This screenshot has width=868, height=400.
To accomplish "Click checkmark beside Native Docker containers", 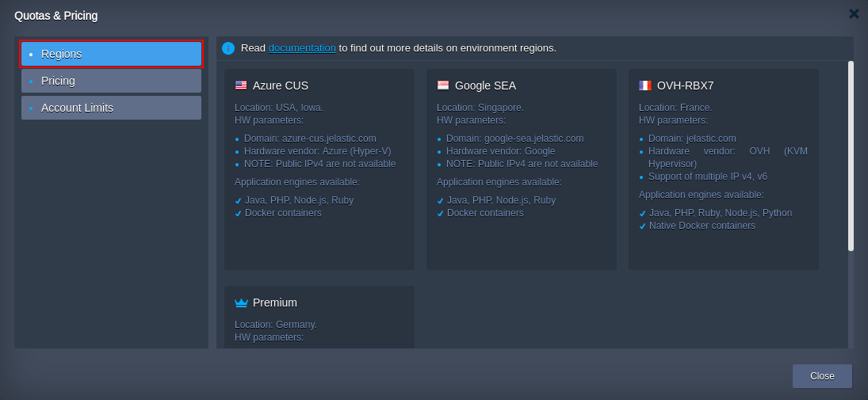I will [642, 227].
